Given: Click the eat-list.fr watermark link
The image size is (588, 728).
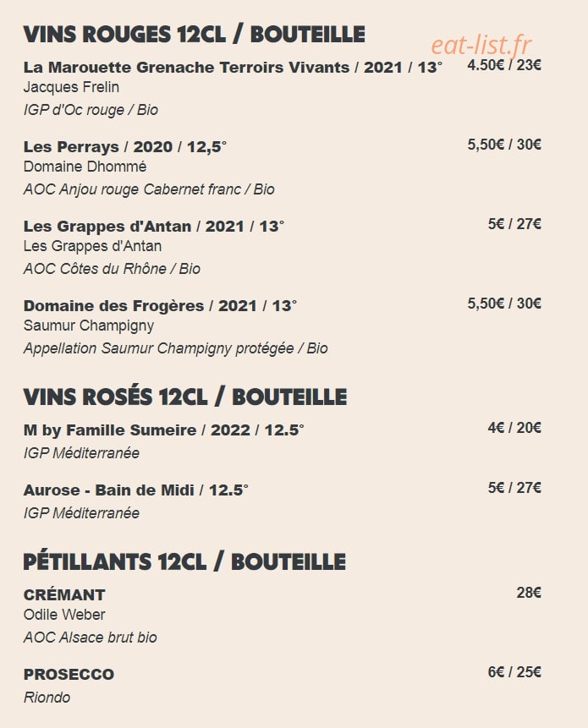Looking at the screenshot, I should click(x=481, y=46).
